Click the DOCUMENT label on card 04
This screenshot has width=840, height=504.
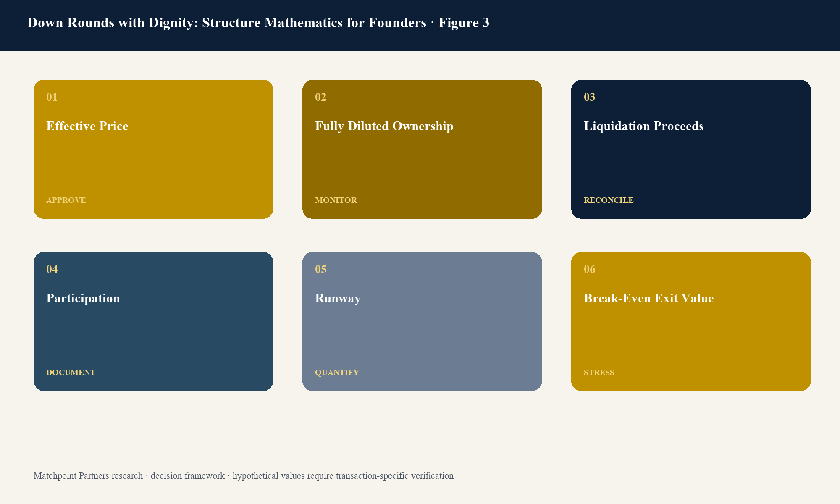pyautogui.click(x=71, y=373)
